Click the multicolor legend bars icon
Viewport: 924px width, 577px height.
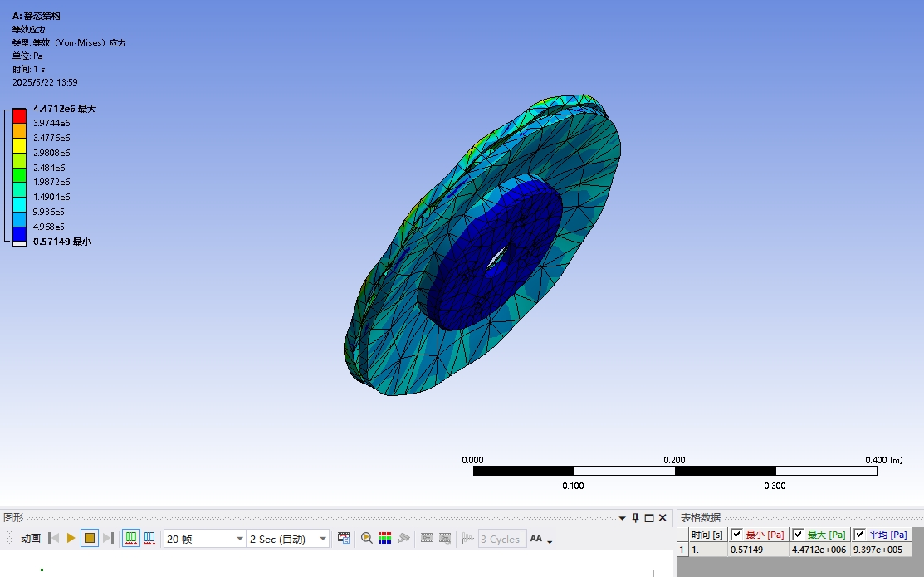(x=385, y=538)
